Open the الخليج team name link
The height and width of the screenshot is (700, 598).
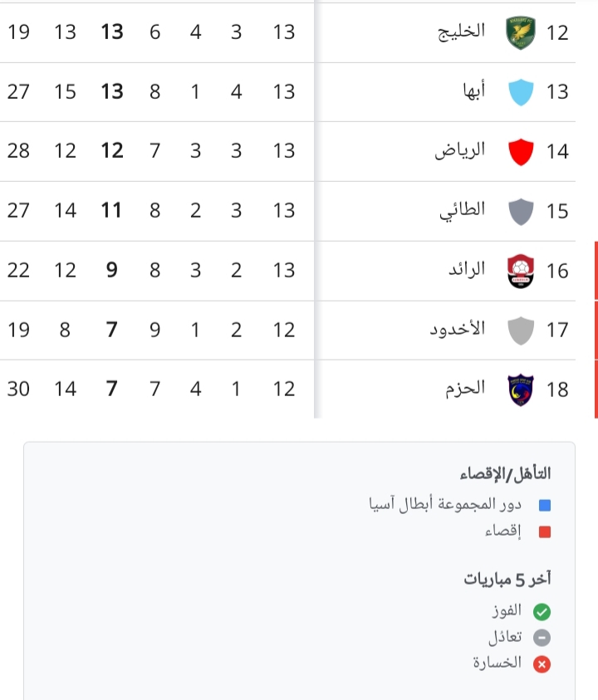pos(461,32)
